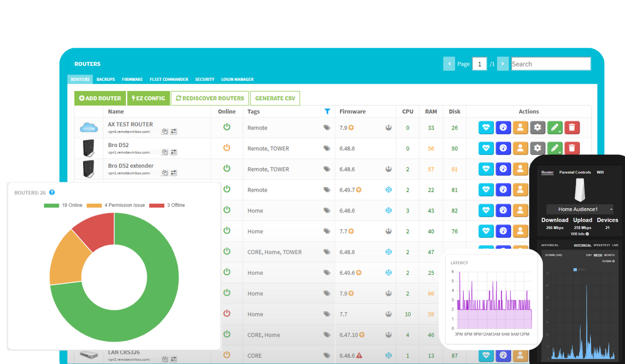Open dashboard gauge for Bro D52

[x=503, y=148]
